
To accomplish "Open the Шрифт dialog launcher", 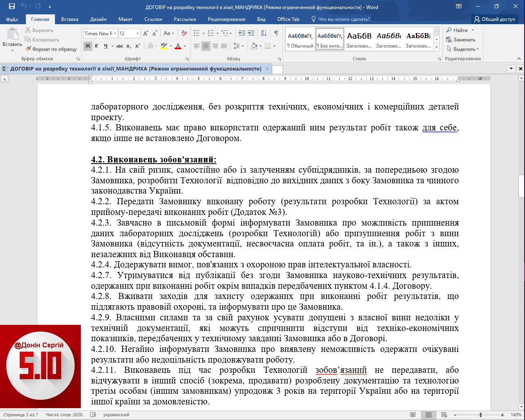I will coord(187,59).
